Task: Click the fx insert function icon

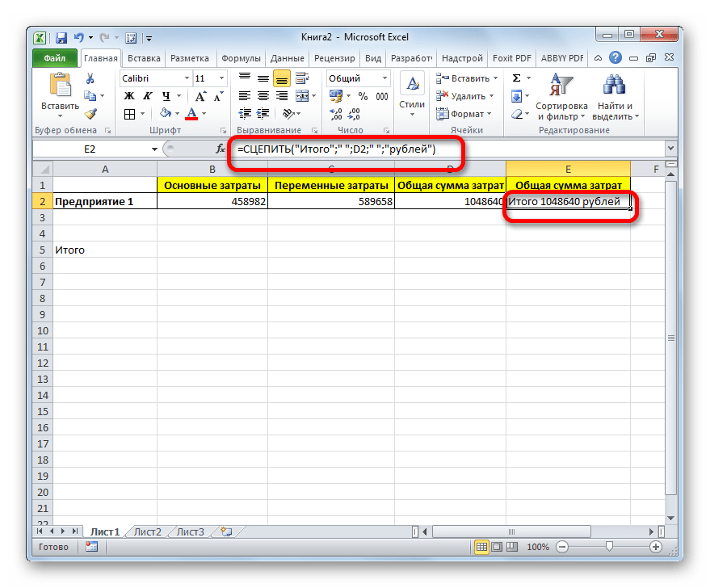Action: (x=220, y=149)
